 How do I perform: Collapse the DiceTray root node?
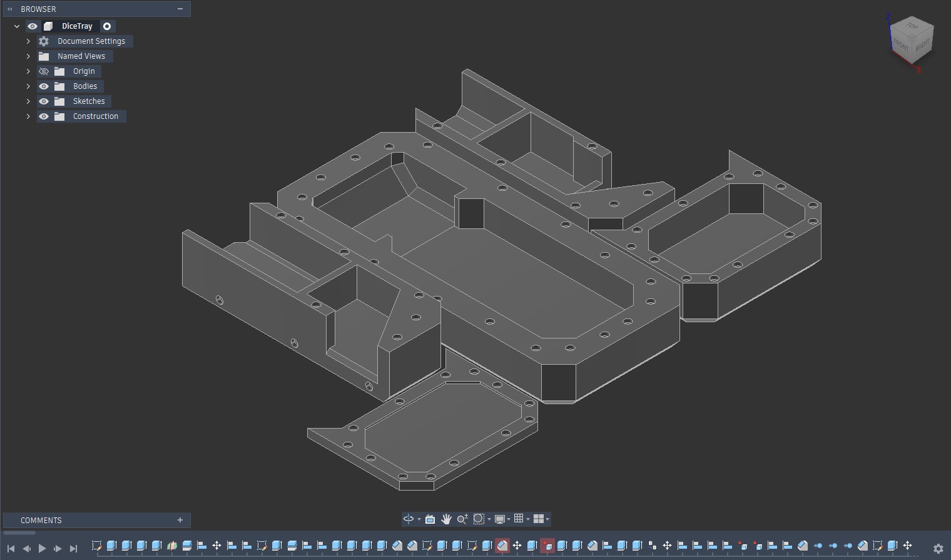tap(17, 26)
